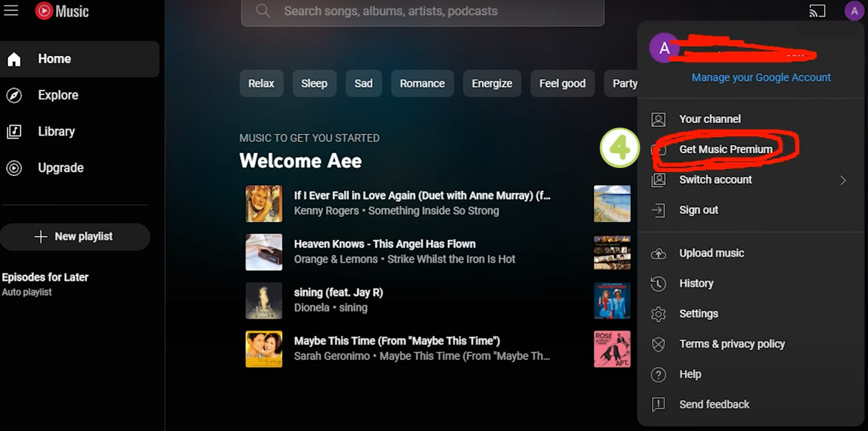Viewport: 868px width, 431px height.
Task: Click the Upload music cloud icon
Action: coord(658,253)
